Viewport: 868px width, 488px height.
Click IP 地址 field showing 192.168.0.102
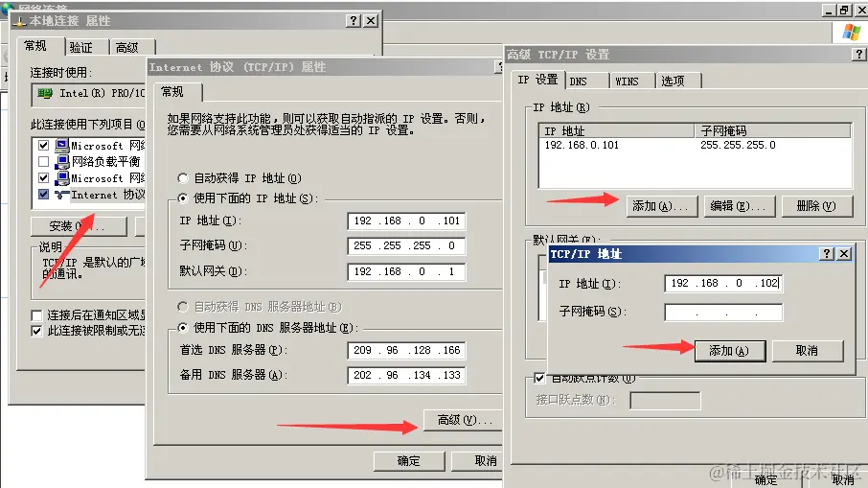click(723, 284)
